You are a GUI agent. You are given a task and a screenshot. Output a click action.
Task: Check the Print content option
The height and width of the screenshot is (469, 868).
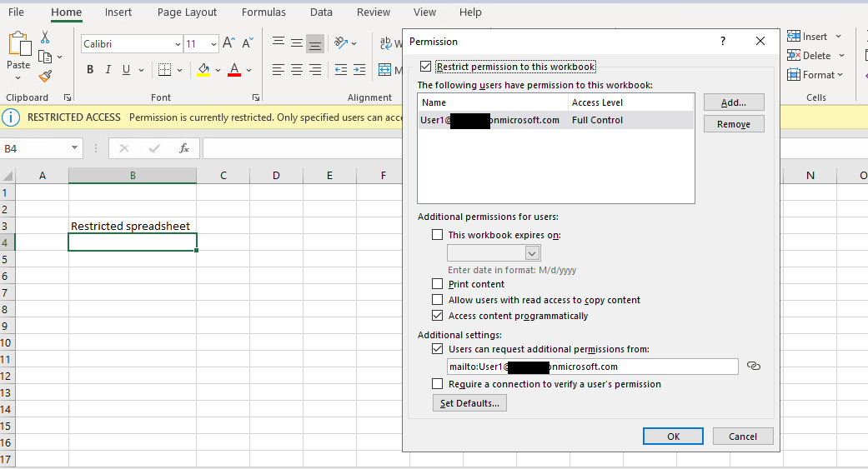pos(437,284)
